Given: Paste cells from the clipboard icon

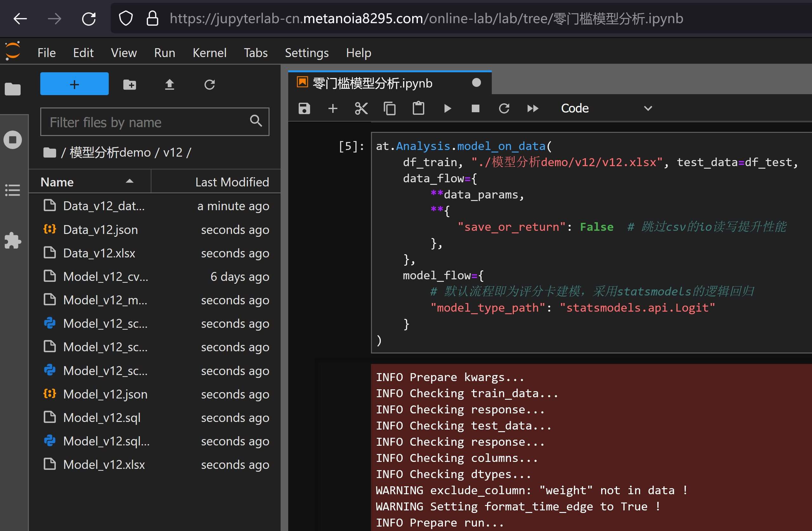Looking at the screenshot, I should 418,108.
